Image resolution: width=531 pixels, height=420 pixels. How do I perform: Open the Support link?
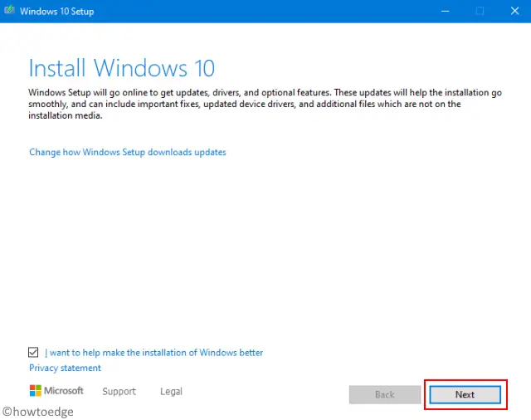coord(119,391)
